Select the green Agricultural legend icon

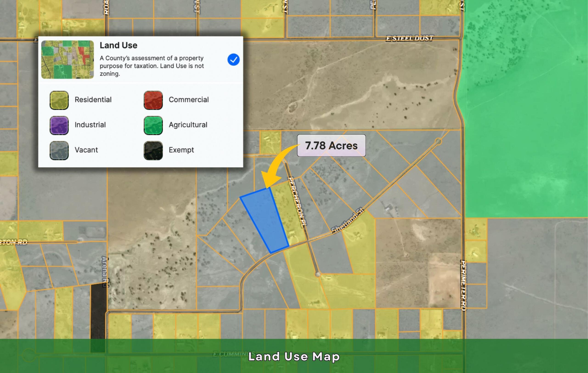[x=153, y=125]
